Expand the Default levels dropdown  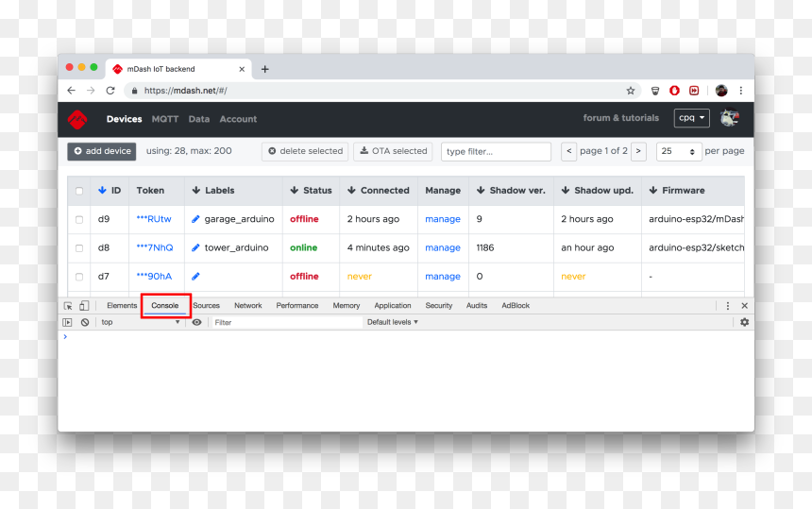[x=393, y=322]
